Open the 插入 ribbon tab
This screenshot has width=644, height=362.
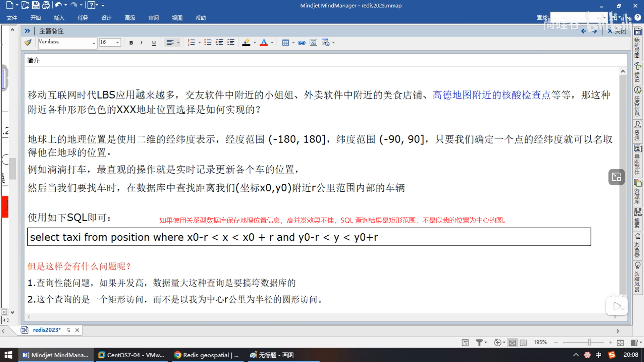click(x=59, y=18)
